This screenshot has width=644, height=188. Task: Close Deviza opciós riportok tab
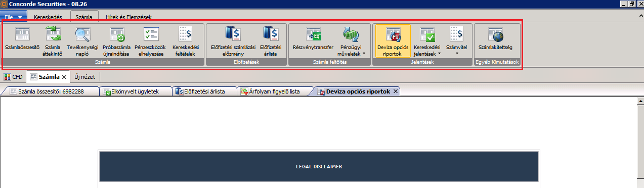[396, 91]
